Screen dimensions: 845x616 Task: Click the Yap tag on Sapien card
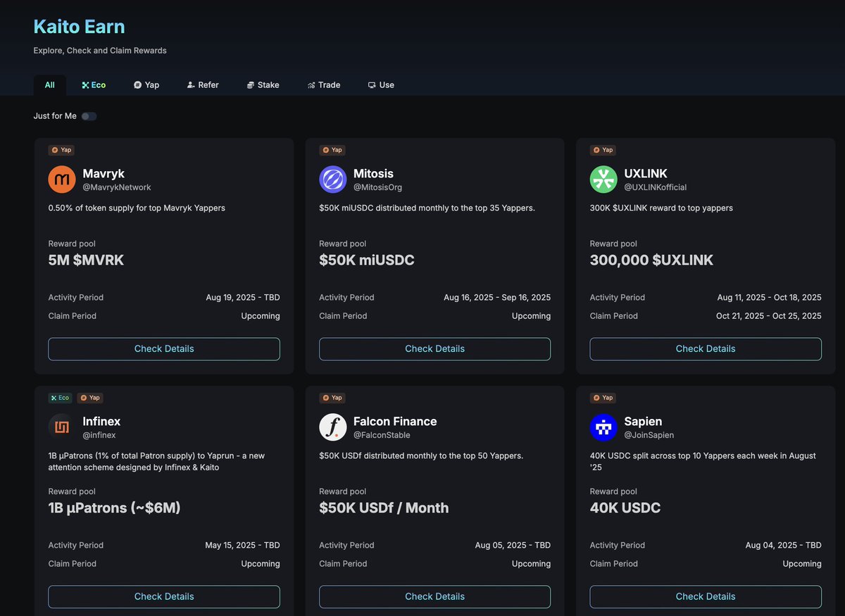coord(603,398)
